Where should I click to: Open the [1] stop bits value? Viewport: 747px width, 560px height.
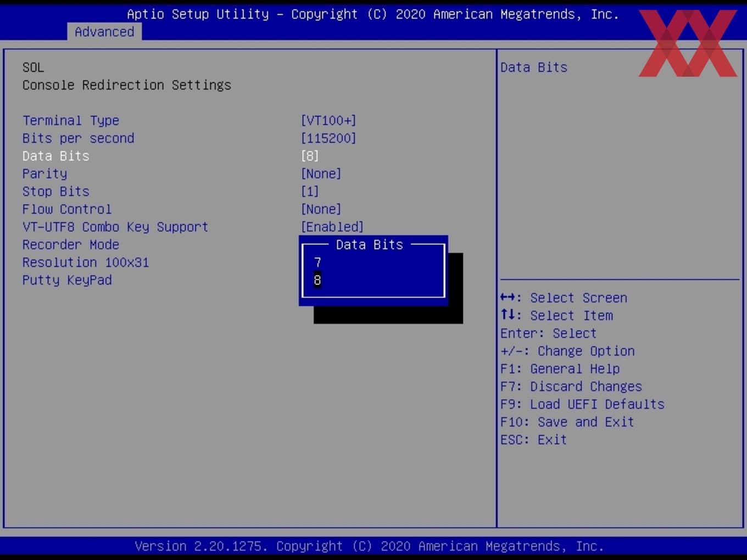tap(310, 192)
